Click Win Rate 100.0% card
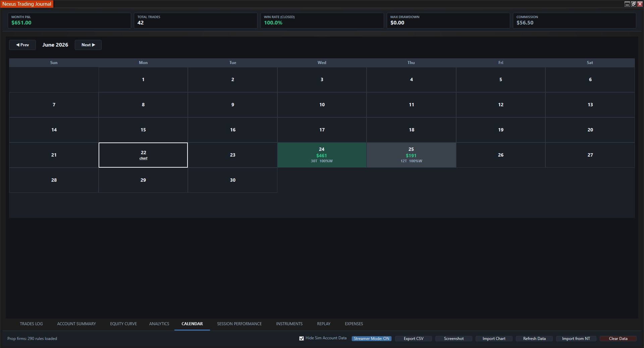 (322, 20)
